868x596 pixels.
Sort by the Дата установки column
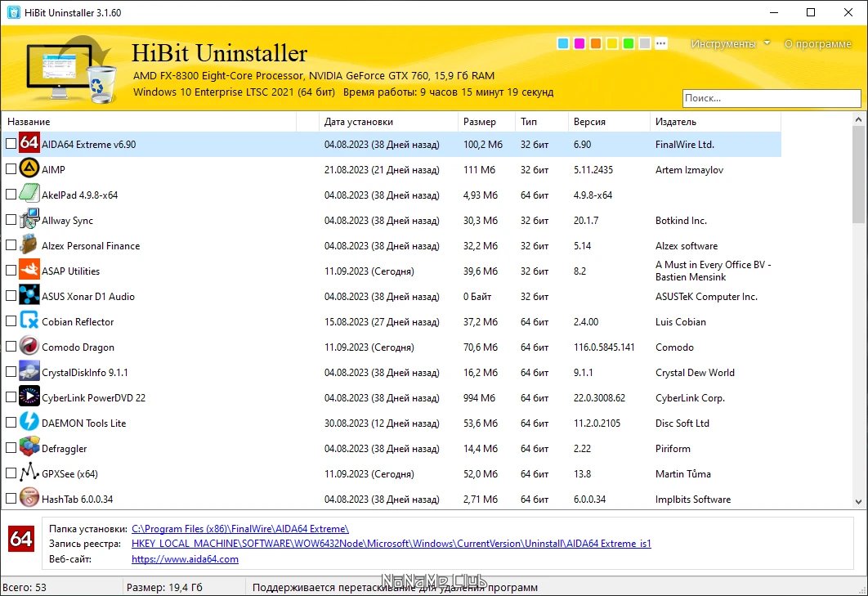pyautogui.click(x=358, y=122)
